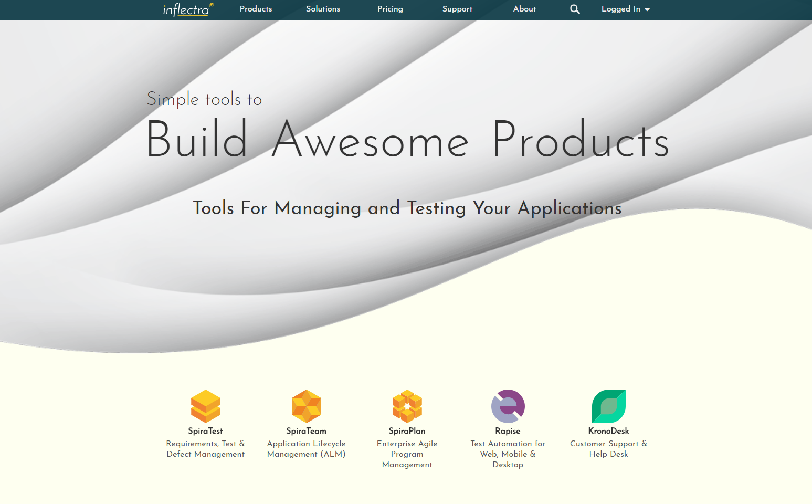Click the Logged In dropdown arrow
The image size is (812, 504).
(647, 10)
